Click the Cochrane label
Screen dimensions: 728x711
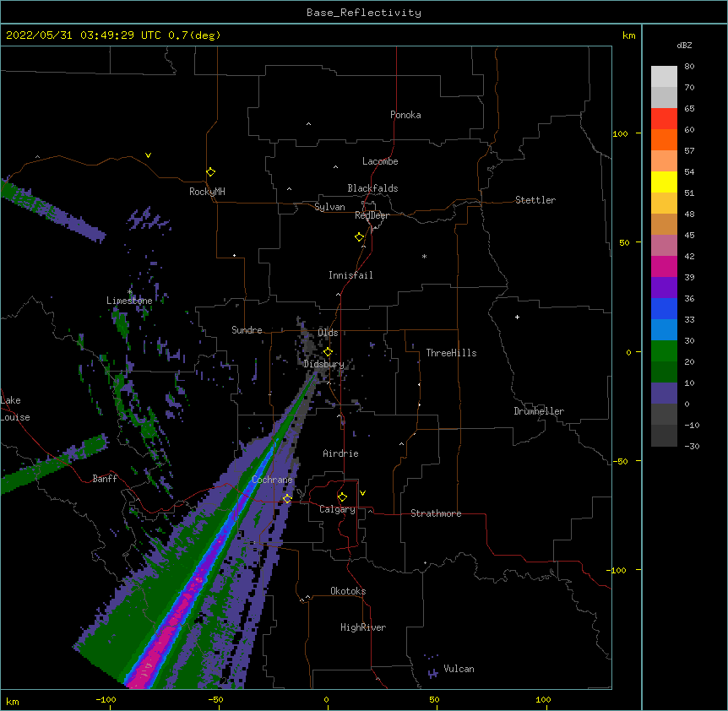272,480
